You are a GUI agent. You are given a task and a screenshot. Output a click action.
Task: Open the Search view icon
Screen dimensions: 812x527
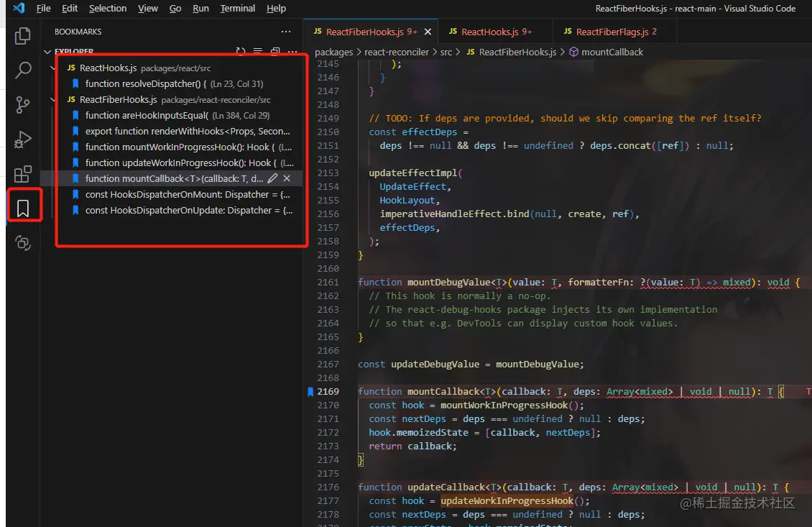click(23, 70)
